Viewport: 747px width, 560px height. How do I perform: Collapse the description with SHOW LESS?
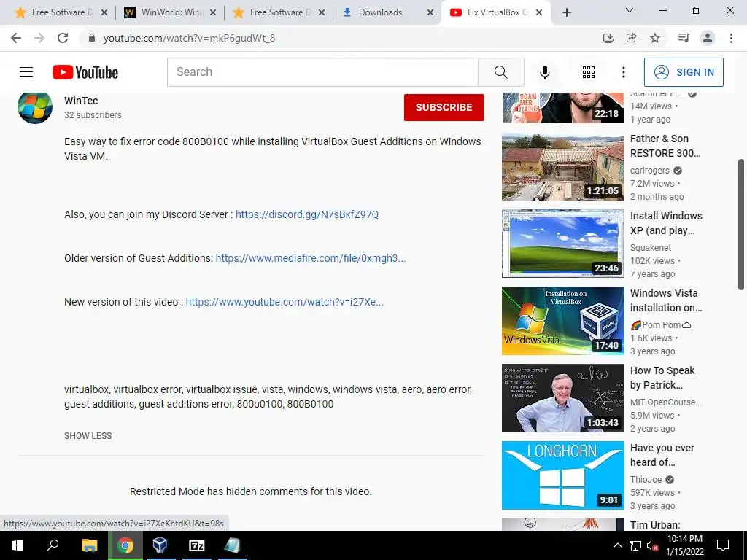(x=88, y=436)
